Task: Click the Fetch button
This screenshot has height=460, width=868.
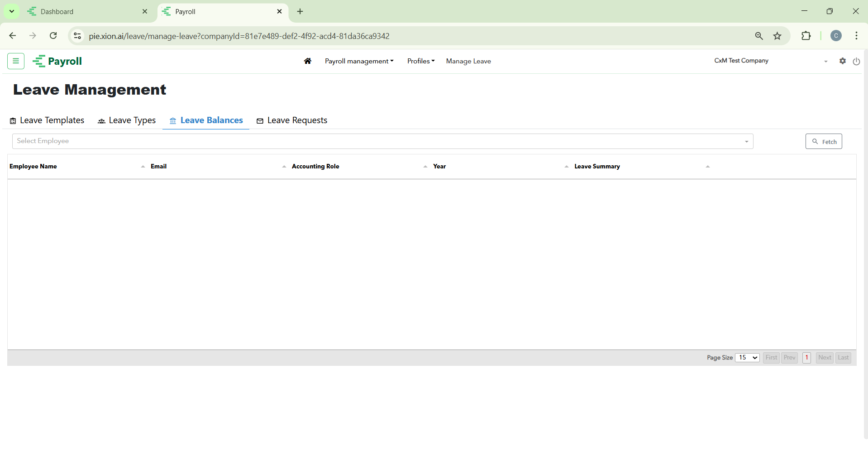Action: click(824, 142)
